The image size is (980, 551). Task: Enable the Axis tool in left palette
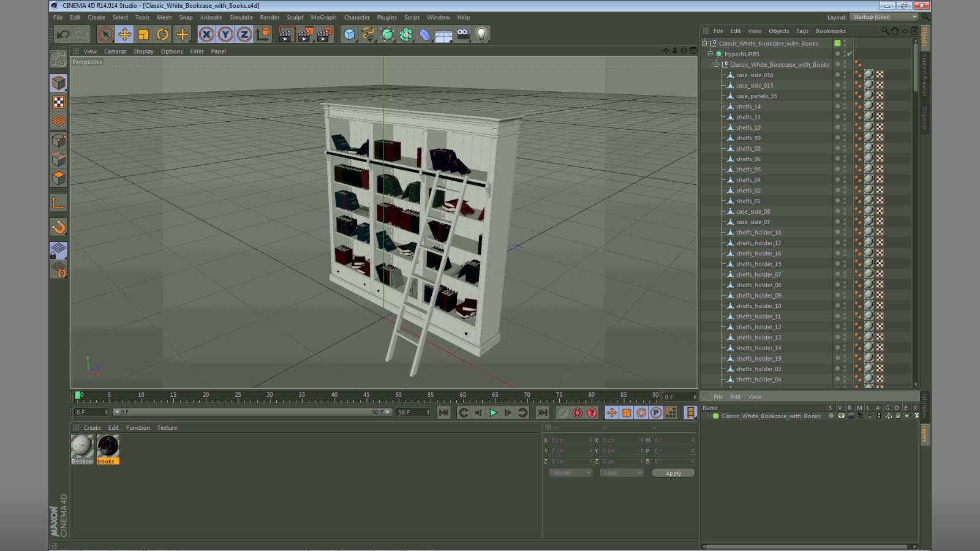[59, 203]
